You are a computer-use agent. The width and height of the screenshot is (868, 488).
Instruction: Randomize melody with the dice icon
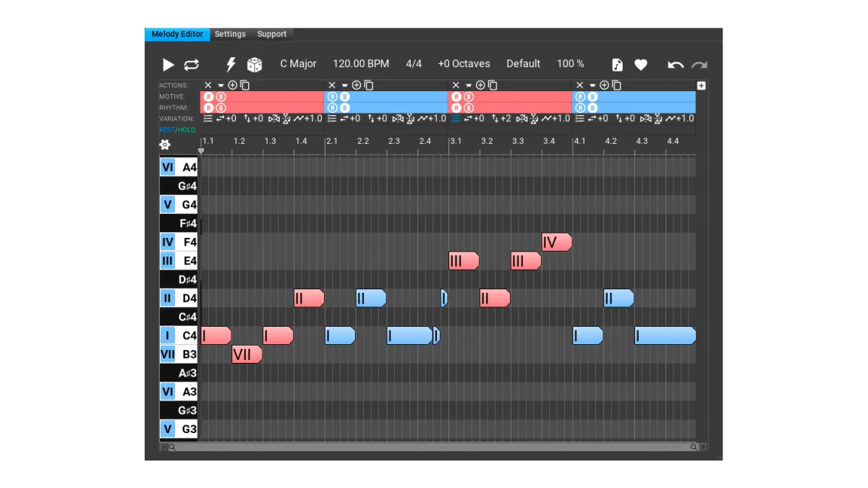[x=255, y=65]
